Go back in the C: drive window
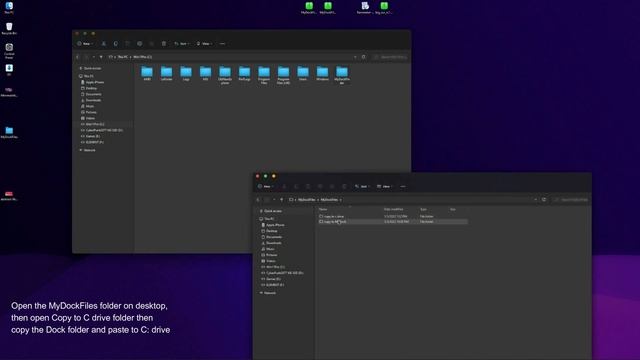 click(78, 57)
